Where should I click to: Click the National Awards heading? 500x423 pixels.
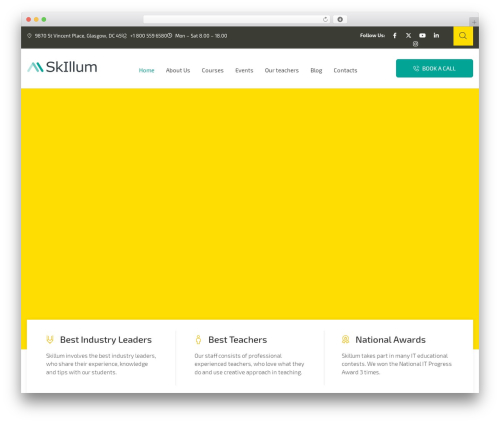point(390,340)
